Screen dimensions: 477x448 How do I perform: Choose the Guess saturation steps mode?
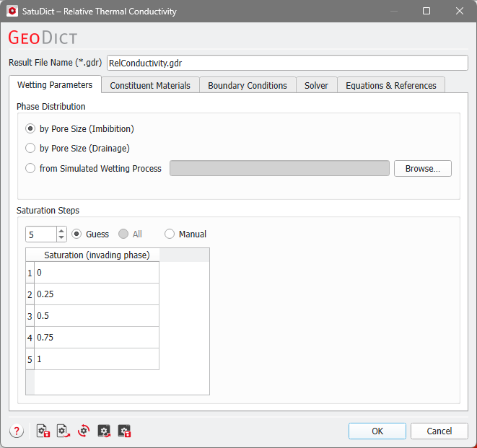pos(90,234)
